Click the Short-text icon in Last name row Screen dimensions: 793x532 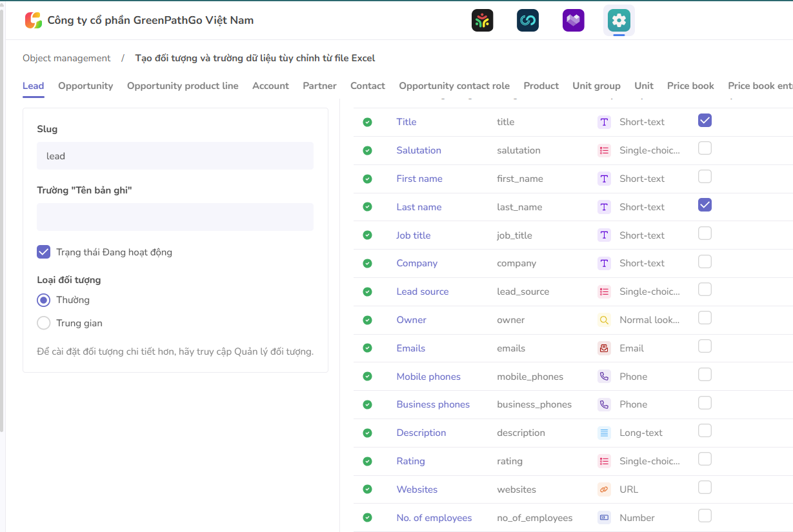click(604, 207)
